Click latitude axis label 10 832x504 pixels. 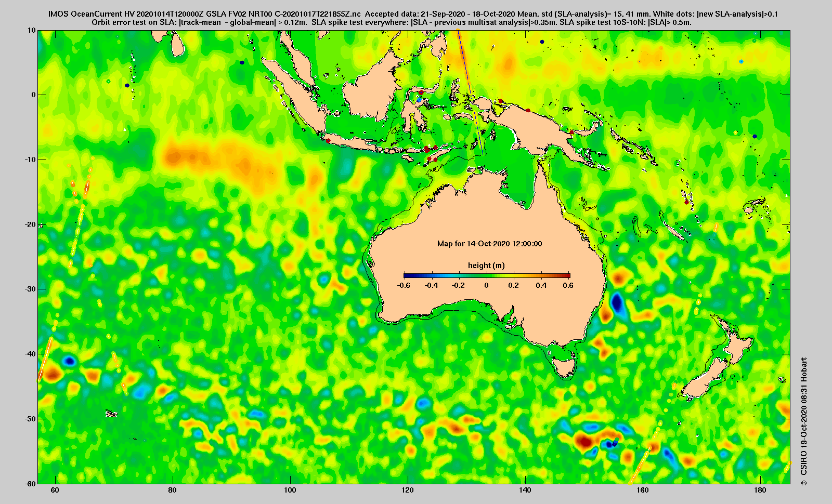coord(32,31)
